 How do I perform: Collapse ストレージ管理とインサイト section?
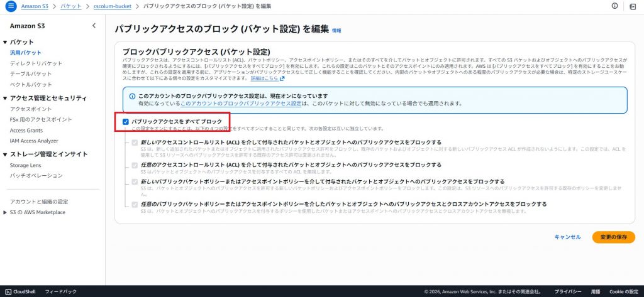coord(5,154)
